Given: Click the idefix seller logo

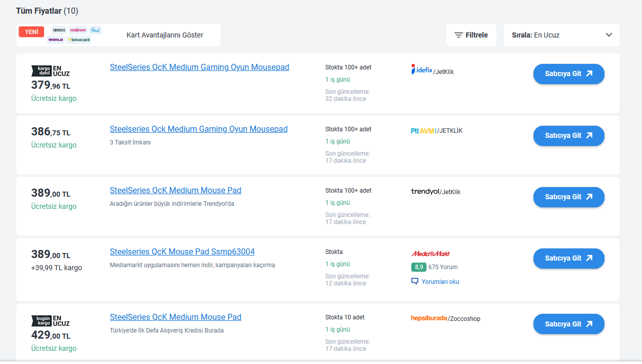Looking at the screenshot, I should coord(422,70).
